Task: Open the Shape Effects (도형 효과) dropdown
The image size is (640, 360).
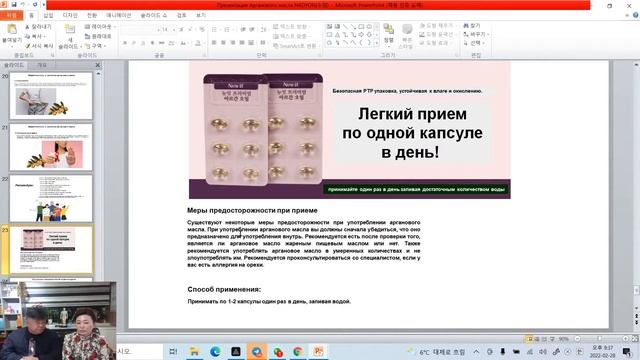Action: pos(435,43)
